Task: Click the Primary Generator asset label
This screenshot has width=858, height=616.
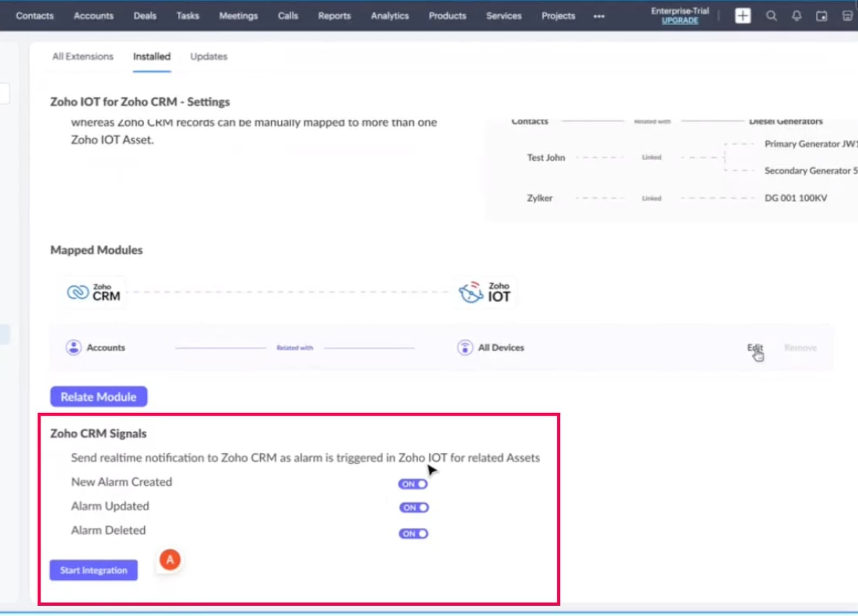Action: [x=811, y=144]
